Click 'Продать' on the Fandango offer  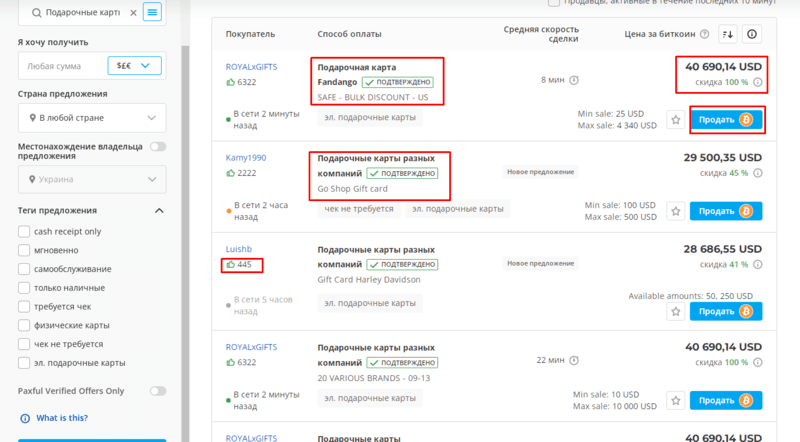726,120
